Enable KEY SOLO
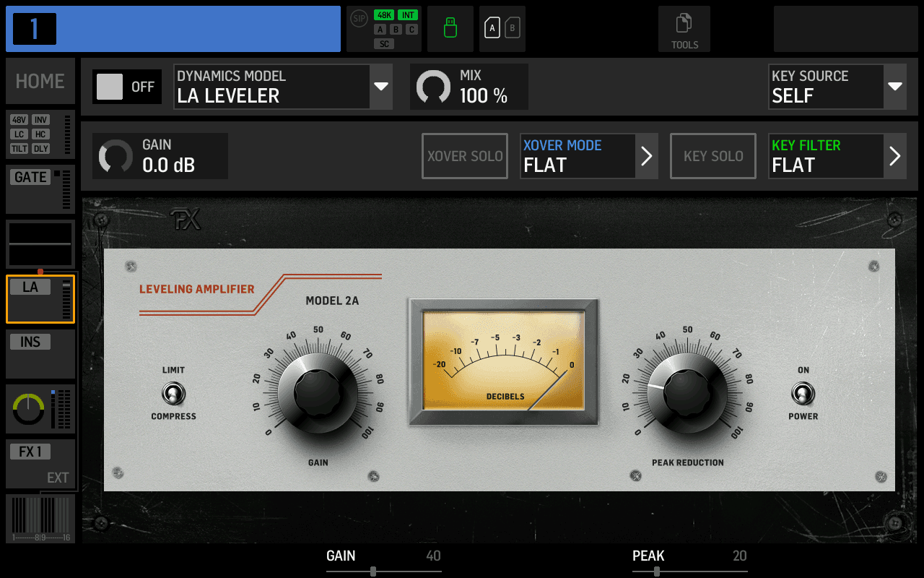This screenshot has height=578, width=924. [x=713, y=156]
